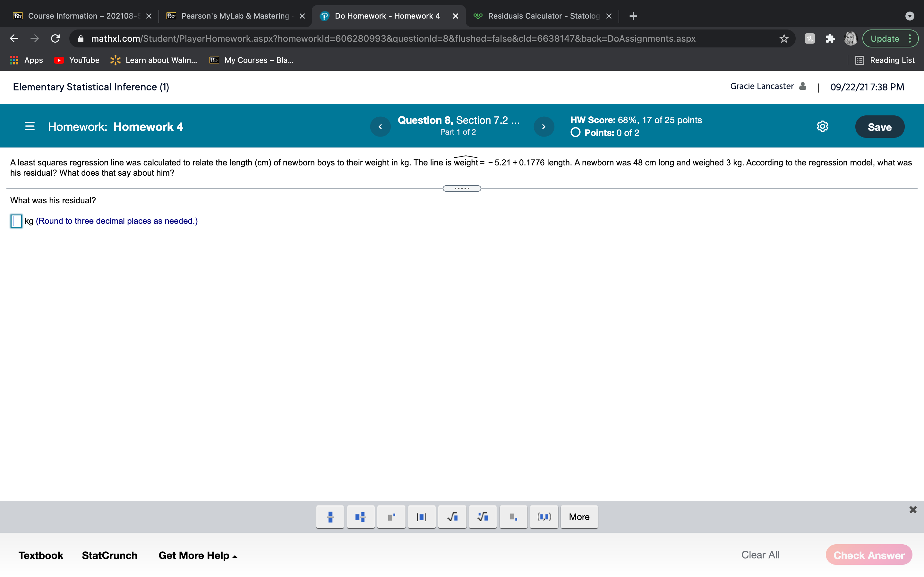Insert a subscript template
Image resolution: width=924 pixels, height=577 pixels.
tap(513, 517)
